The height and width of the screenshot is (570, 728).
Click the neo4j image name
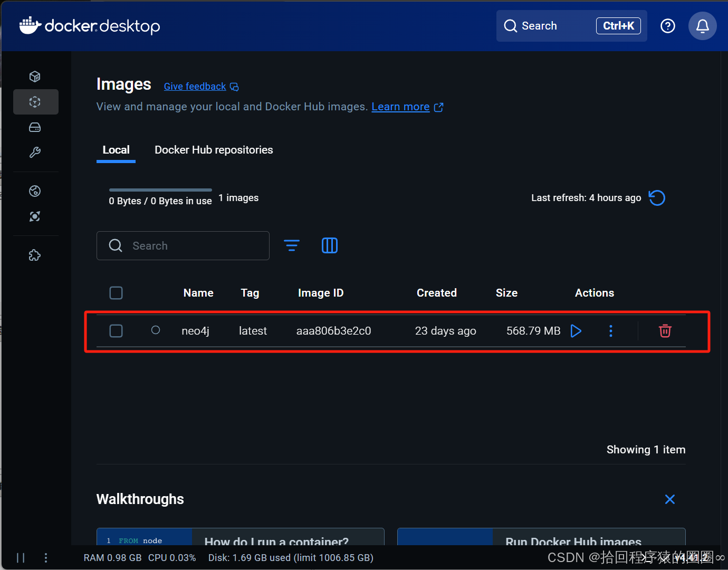(x=196, y=331)
